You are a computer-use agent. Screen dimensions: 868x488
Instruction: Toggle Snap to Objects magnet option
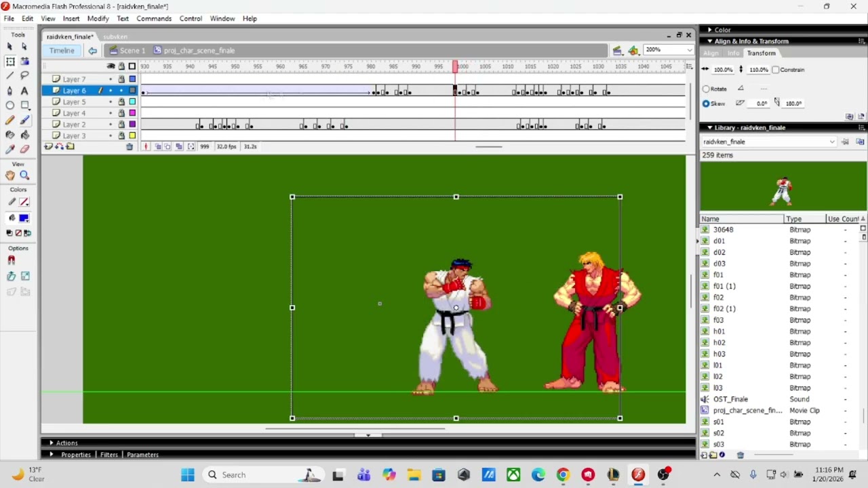click(x=11, y=260)
